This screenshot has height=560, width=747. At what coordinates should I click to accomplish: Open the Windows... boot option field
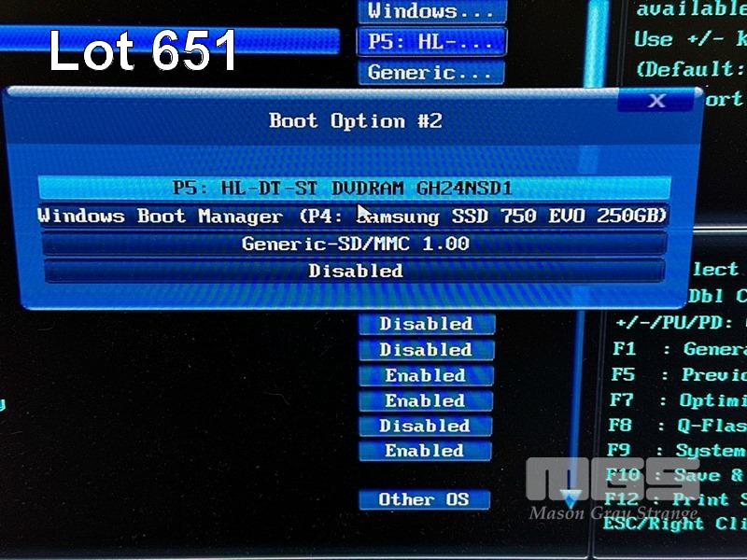click(431, 11)
